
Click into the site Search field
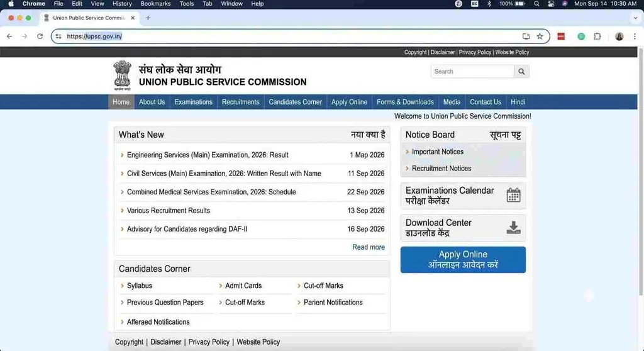(x=472, y=72)
